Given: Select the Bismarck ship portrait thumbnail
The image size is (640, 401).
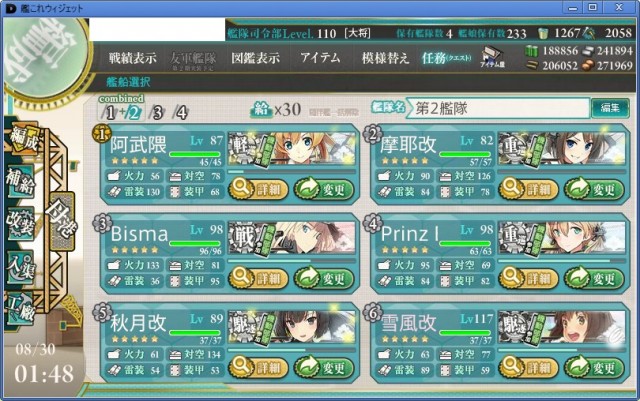Looking at the screenshot, I should point(291,238).
